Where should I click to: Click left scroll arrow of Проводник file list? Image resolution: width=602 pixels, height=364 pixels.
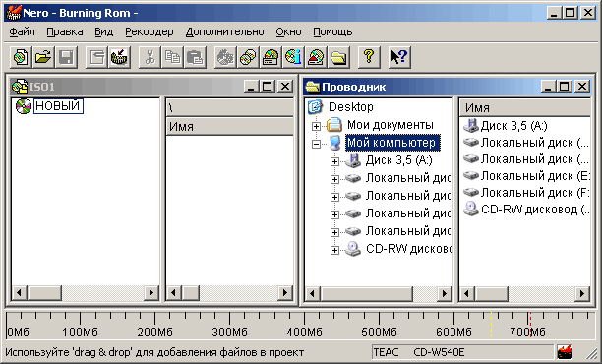(x=467, y=294)
